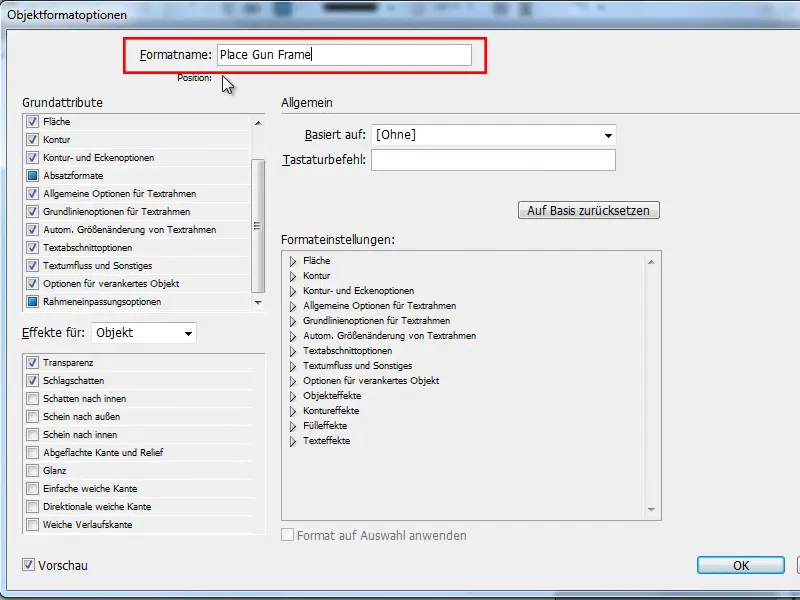Enable Einfache weiche Kante effect
Screen dimensions: 800x600
click(x=33, y=488)
